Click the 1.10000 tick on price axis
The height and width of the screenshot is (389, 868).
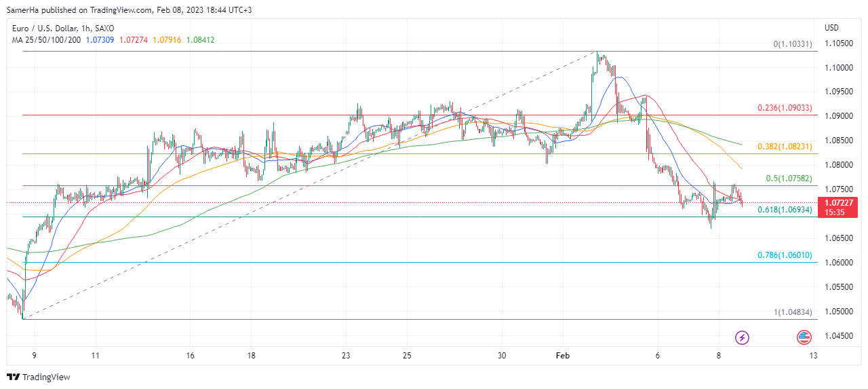[x=839, y=67]
